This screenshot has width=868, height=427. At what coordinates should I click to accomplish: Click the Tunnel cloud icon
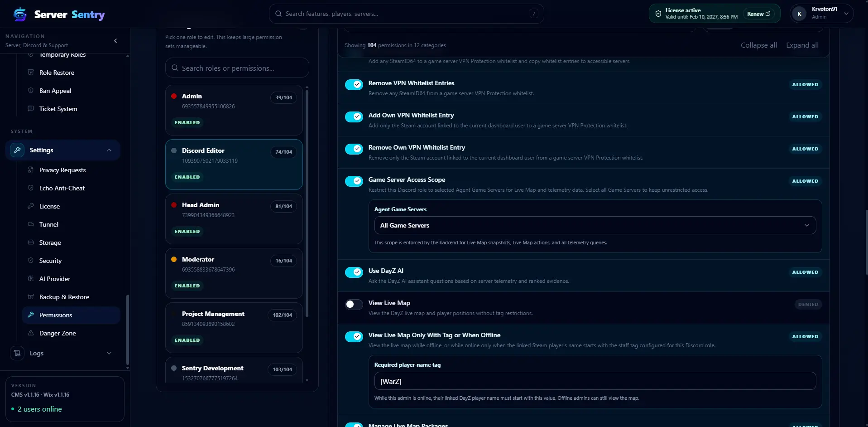31,224
